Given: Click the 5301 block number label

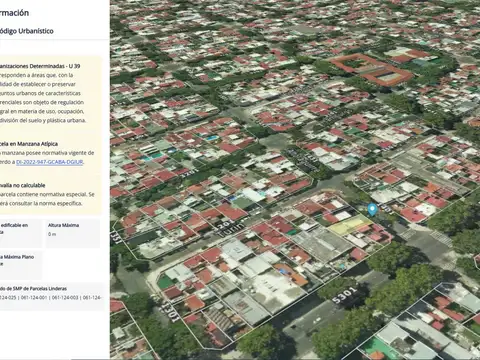Looking at the screenshot, I should pos(344,295).
